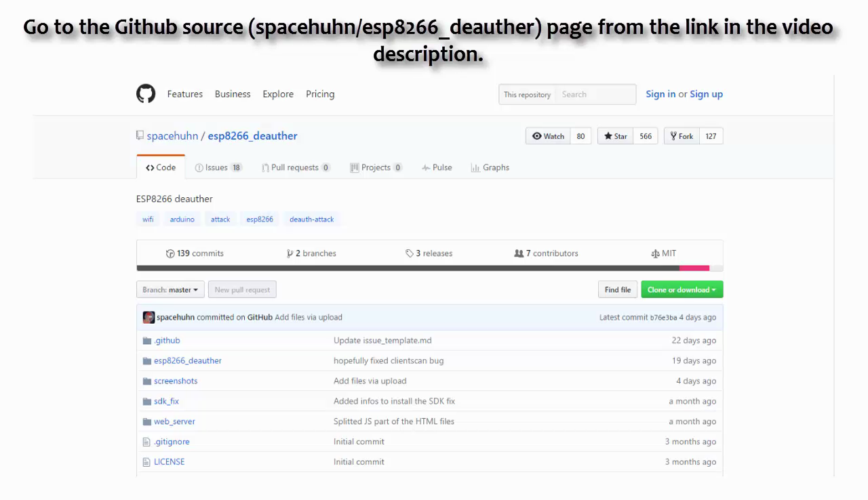
Task: Open the 'Add files via upload' commit message
Action: click(309, 317)
